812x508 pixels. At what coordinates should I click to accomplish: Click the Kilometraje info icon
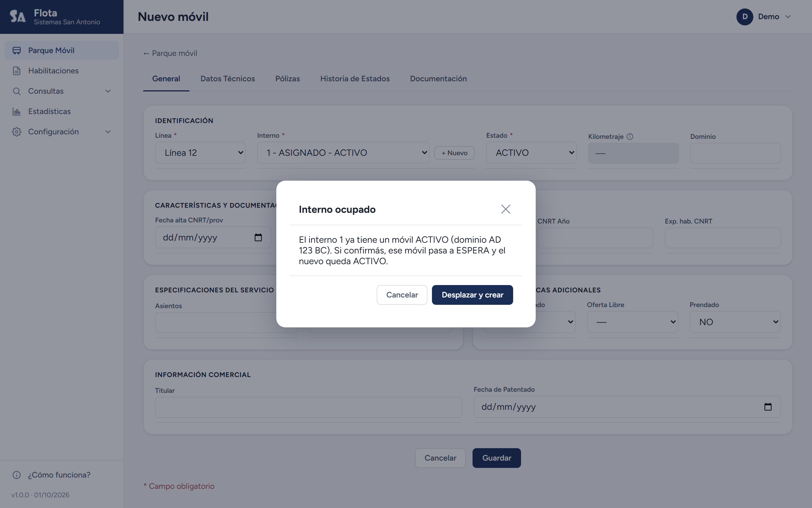pyautogui.click(x=630, y=136)
